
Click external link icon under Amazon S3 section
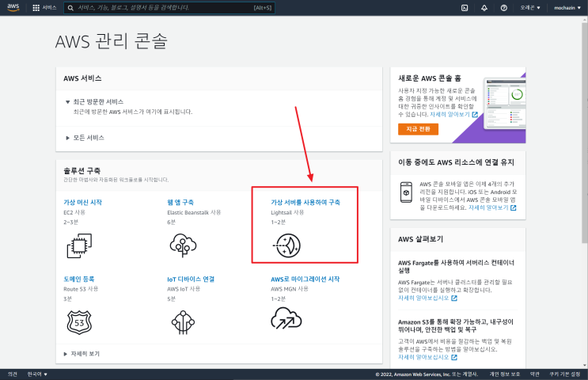coord(454,358)
